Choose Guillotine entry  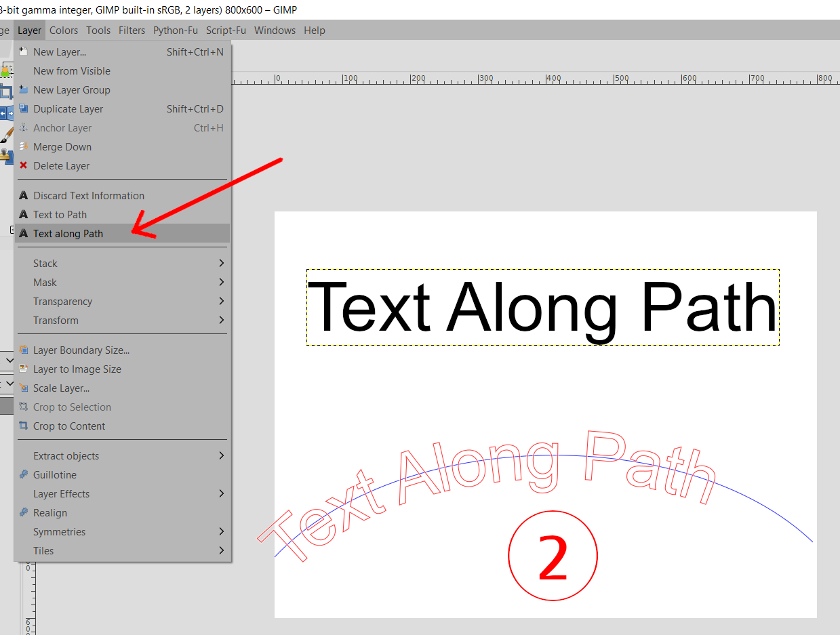[x=123, y=475]
